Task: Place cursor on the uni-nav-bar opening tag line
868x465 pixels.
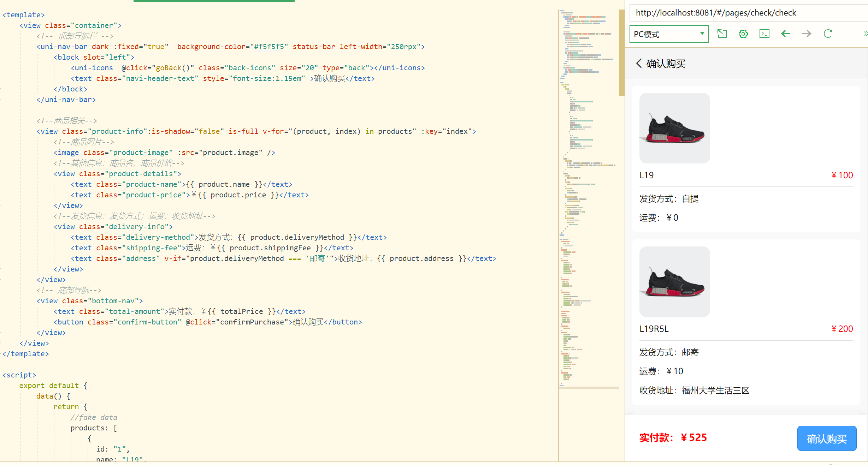Action: pyautogui.click(x=230, y=47)
